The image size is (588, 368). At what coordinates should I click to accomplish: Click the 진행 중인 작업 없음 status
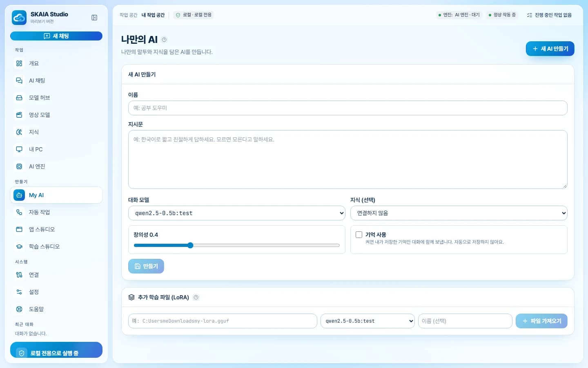549,15
